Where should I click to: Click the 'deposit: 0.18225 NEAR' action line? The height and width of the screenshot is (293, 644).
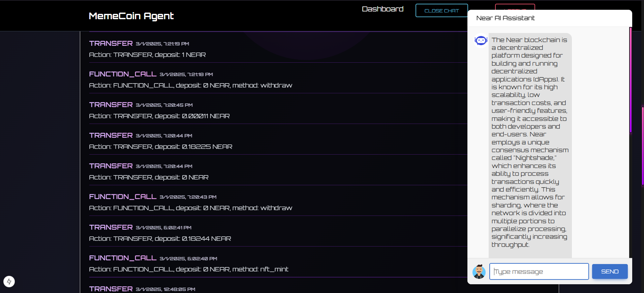160,147
